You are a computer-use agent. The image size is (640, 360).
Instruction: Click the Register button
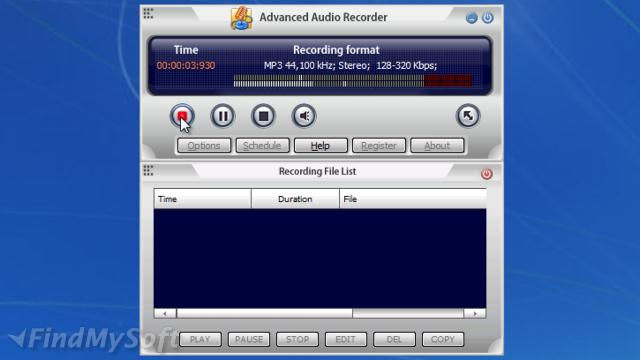[379, 146]
